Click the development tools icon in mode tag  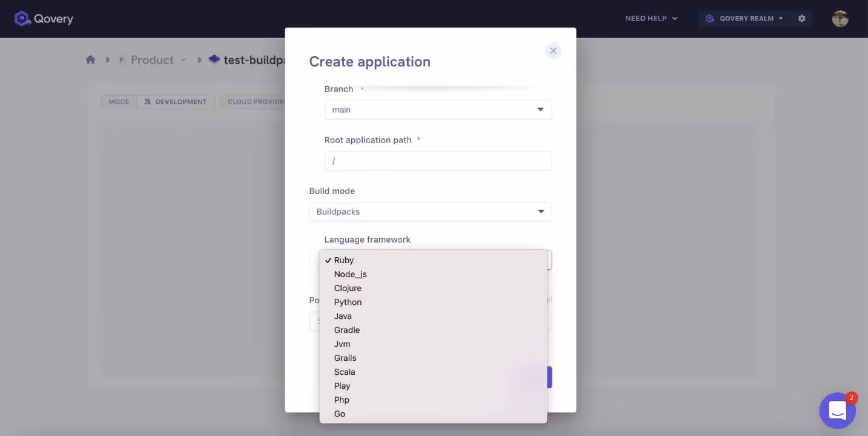tap(147, 102)
